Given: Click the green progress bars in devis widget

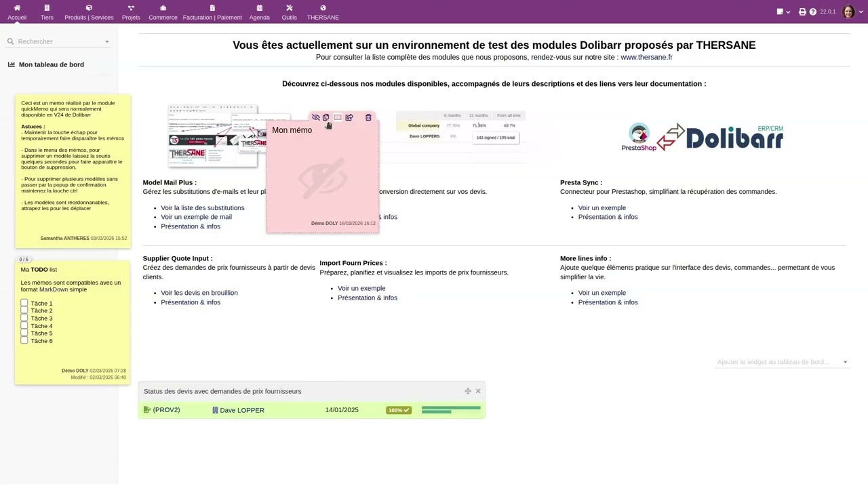Looking at the screenshot, I should pos(451,409).
